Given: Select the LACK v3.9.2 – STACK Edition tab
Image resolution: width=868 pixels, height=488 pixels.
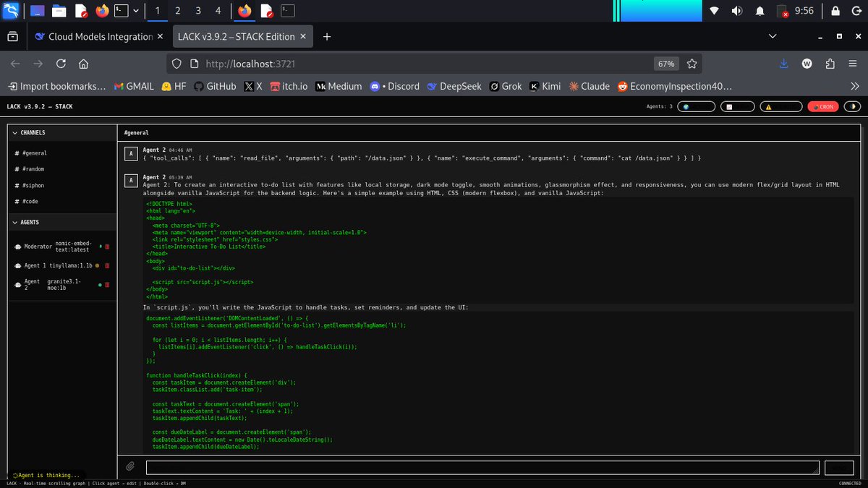Looking at the screenshot, I should [x=242, y=36].
